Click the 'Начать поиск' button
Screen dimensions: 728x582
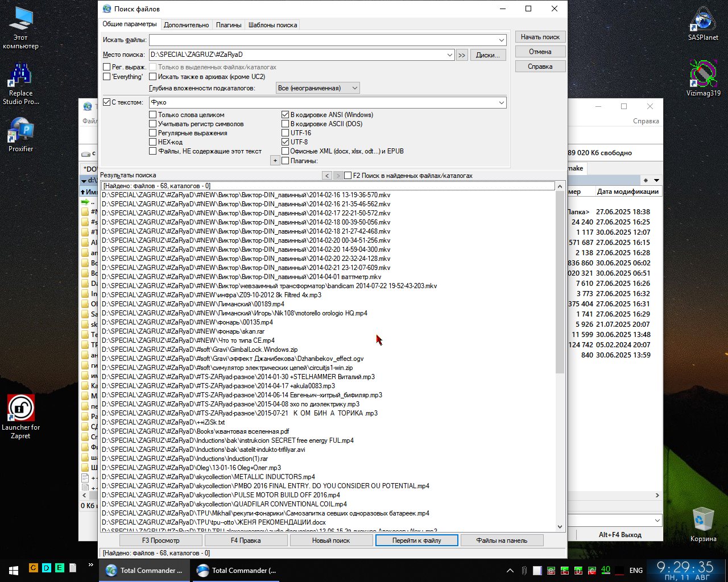(540, 37)
